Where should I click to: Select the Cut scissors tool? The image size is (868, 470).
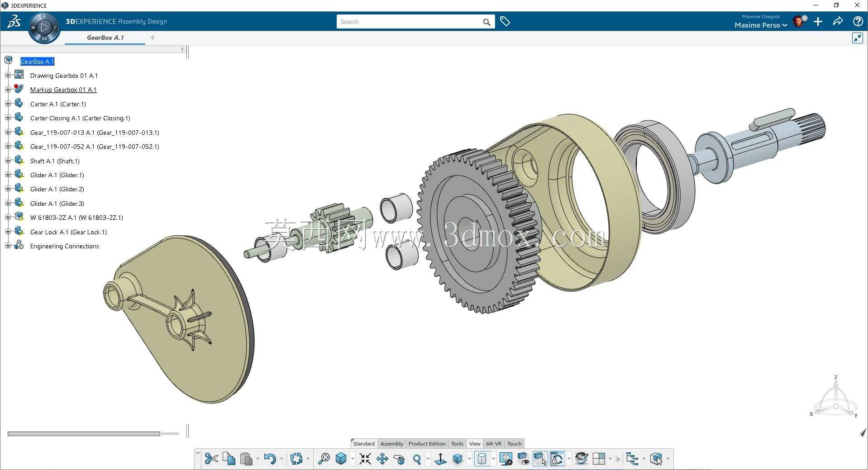[x=211, y=459]
